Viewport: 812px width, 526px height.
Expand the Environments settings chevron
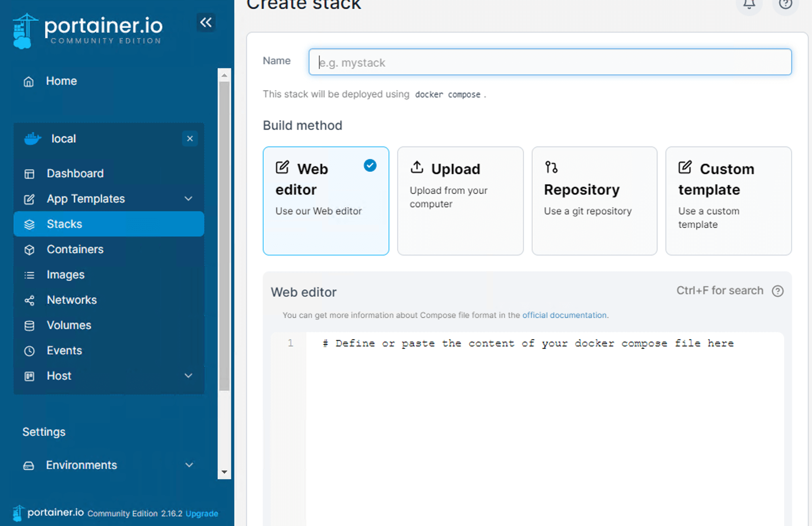(189, 465)
